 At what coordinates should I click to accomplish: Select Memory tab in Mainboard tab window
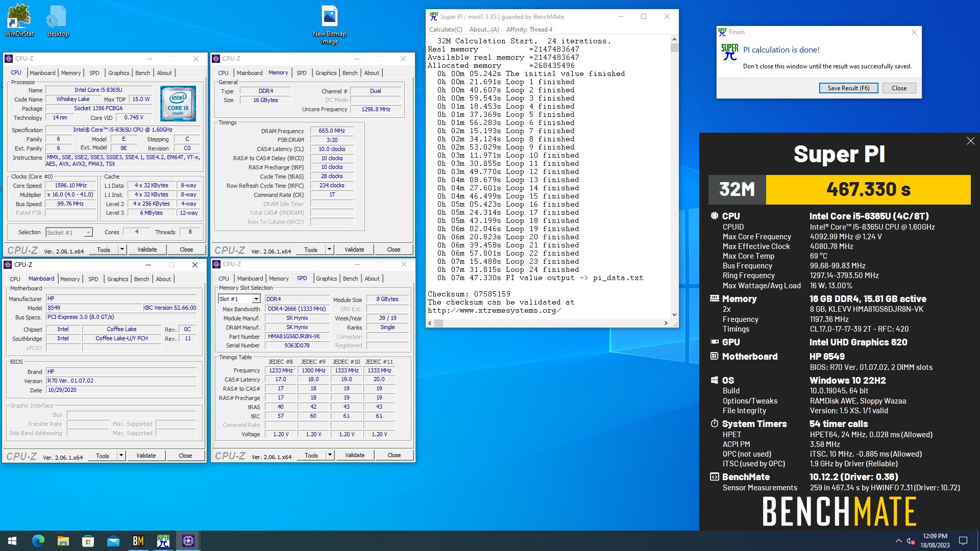[70, 279]
